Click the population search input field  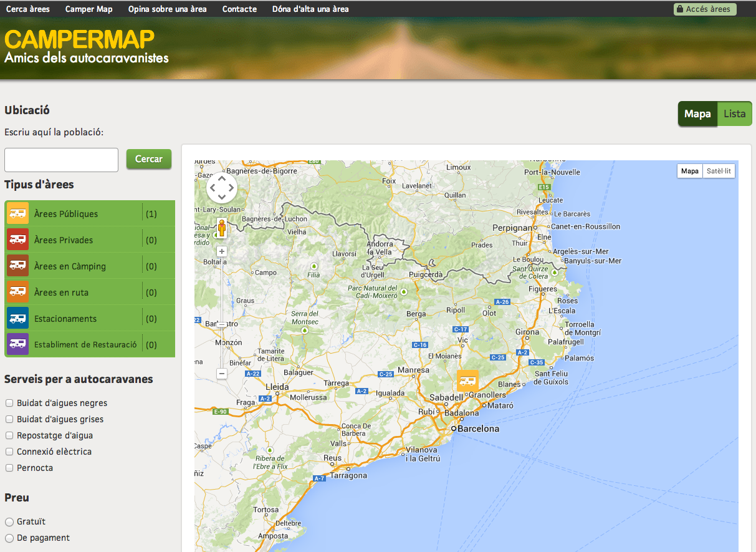click(x=60, y=160)
